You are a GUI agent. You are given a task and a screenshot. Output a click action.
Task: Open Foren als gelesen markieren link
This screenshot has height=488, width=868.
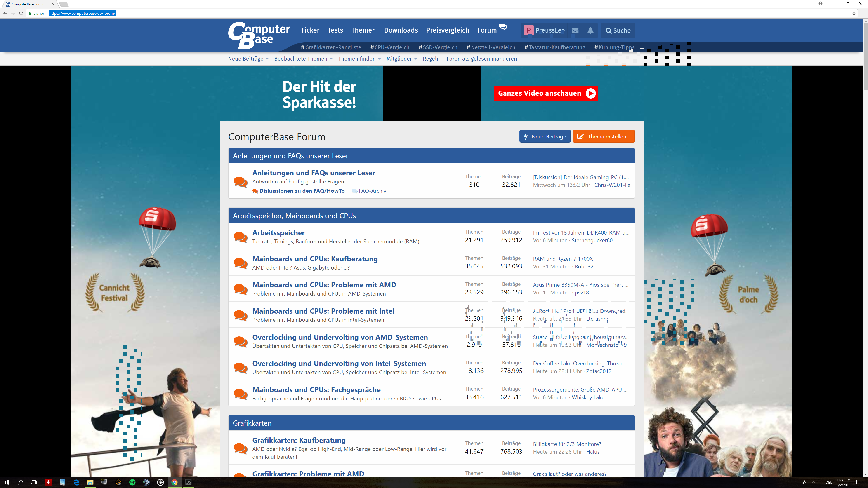(x=481, y=59)
